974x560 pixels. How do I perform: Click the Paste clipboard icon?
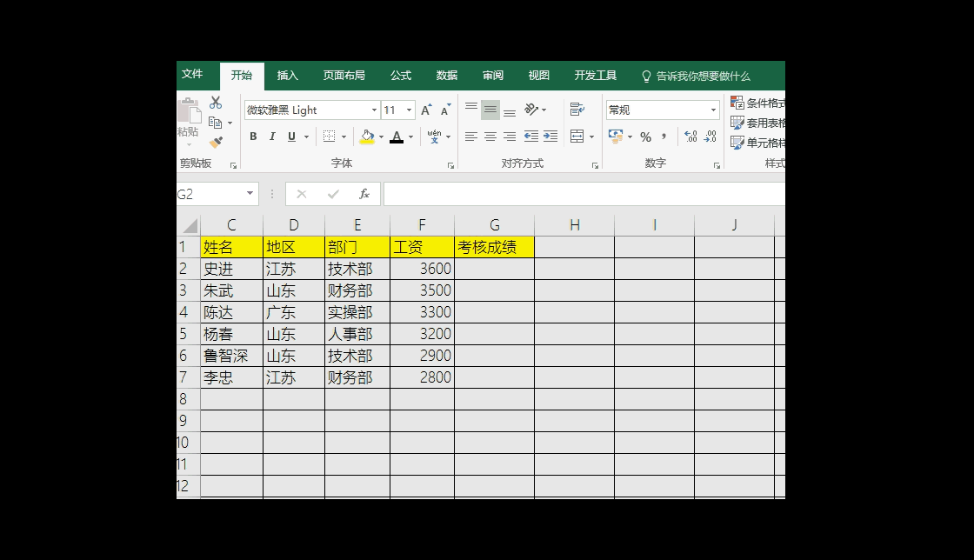188,112
